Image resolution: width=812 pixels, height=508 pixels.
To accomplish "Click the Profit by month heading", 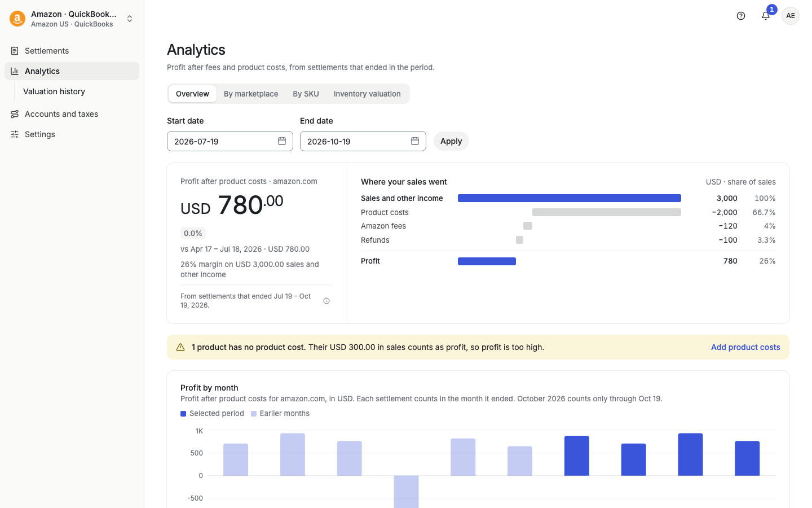I will (209, 388).
